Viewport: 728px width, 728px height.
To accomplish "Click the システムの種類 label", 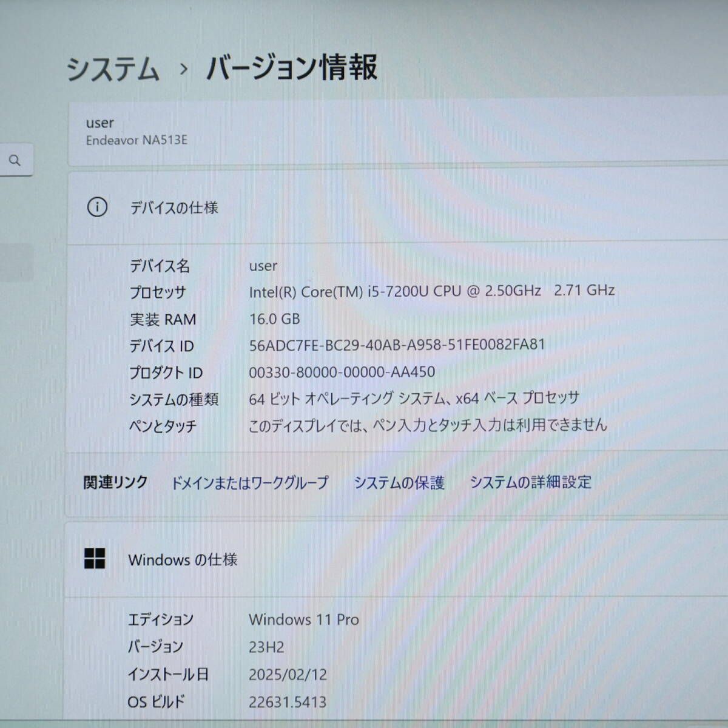I will pos(174,399).
